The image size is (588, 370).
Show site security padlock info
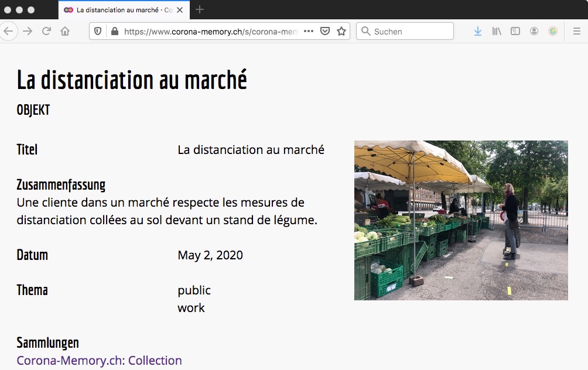114,32
